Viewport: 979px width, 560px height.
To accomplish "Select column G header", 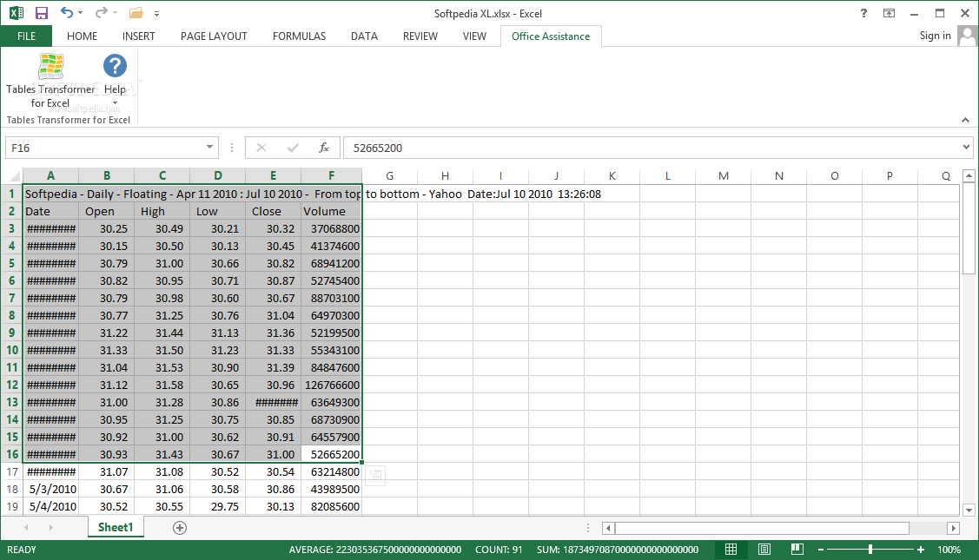I will pos(389,176).
